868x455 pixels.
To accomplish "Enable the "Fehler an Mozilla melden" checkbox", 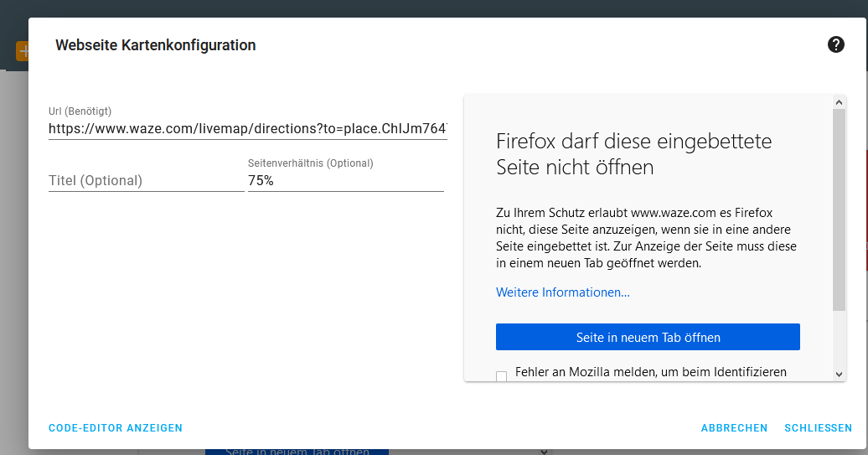I will pyautogui.click(x=502, y=376).
